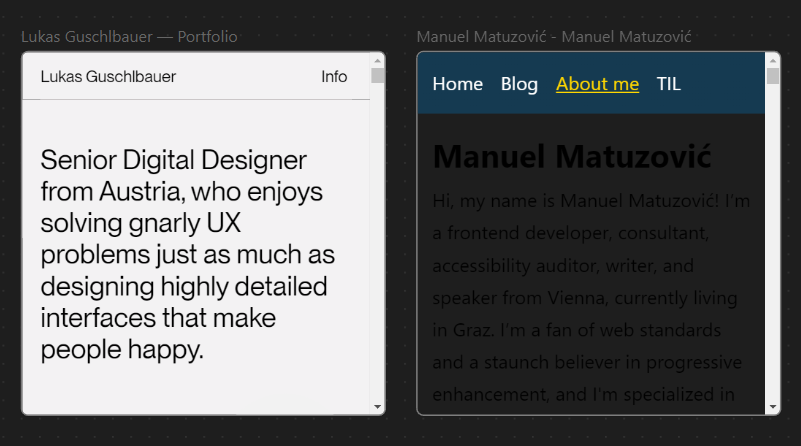Image resolution: width=801 pixels, height=446 pixels.
Task: Select the highlighted About me nav link
Action: [x=597, y=84]
